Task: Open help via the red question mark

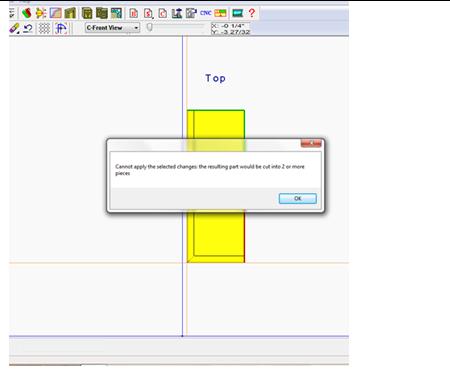Action: 252,13
